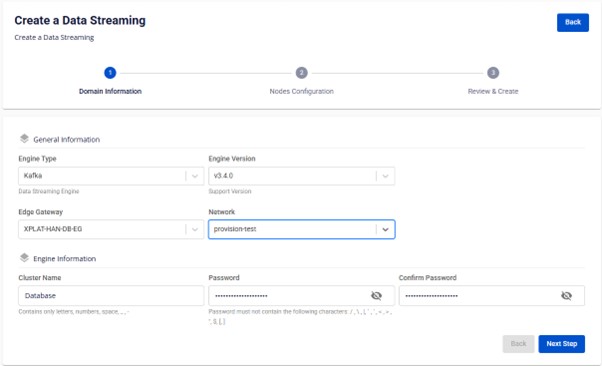Click the Next Step button
The height and width of the screenshot is (366, 602).
[562, 344]
